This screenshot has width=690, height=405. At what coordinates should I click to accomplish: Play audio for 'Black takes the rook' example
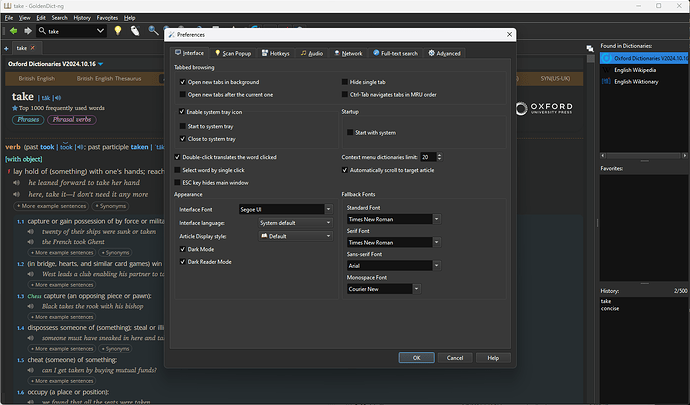click(30, 306)
